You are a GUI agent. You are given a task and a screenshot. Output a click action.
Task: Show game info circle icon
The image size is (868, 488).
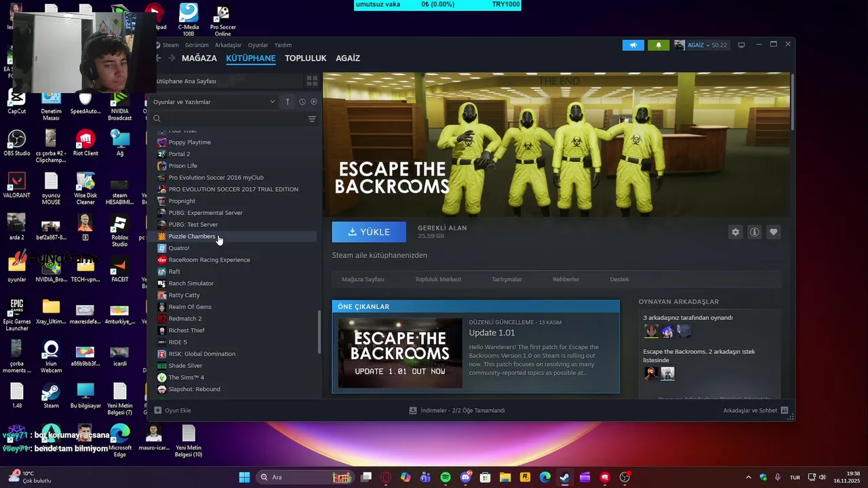pos(754,232)
